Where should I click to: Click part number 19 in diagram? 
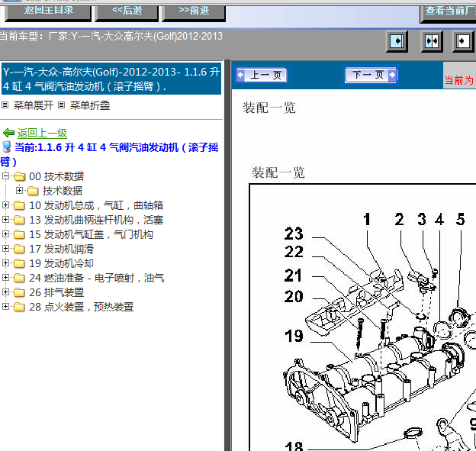click(x=294, y=336)
